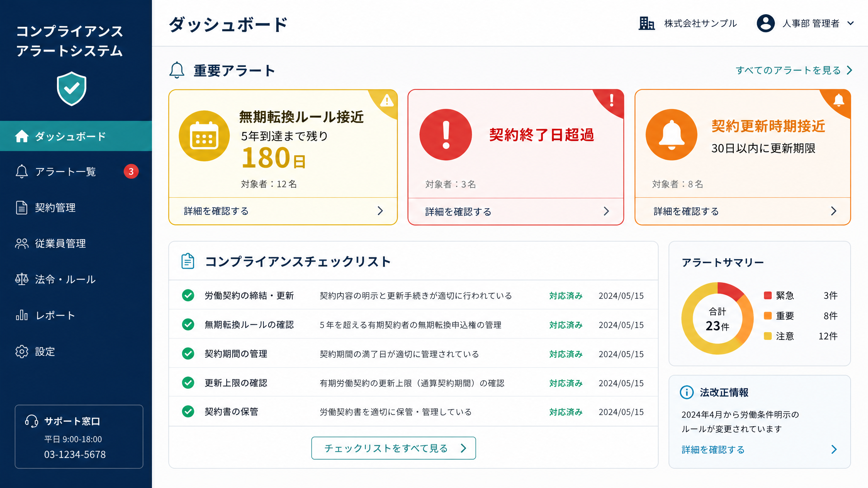Click the small bell corner icon on orange card
This screenshot has width=868, height=488.
[839, 100]
